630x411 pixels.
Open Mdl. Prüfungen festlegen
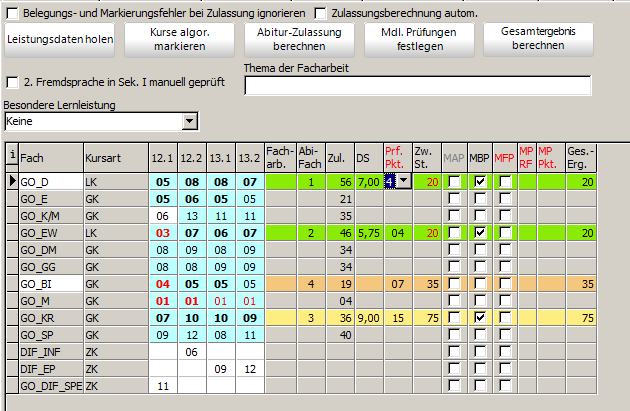pos(419,39)
